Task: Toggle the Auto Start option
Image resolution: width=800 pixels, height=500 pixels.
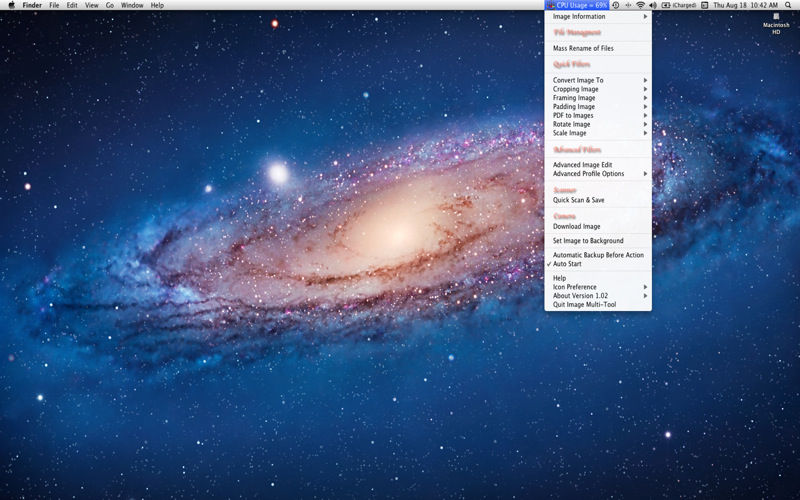Action: (598, 264)
